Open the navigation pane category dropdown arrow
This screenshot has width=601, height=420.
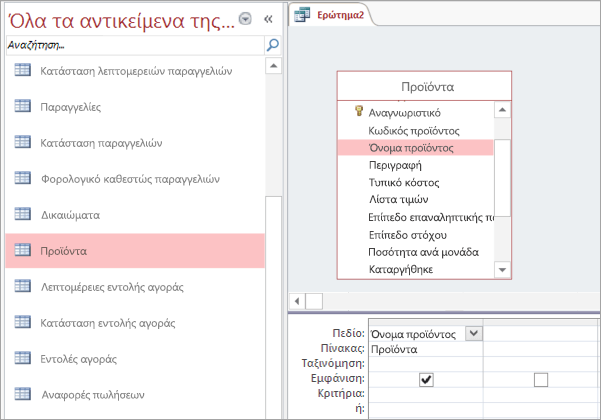(x=245, y=18)
